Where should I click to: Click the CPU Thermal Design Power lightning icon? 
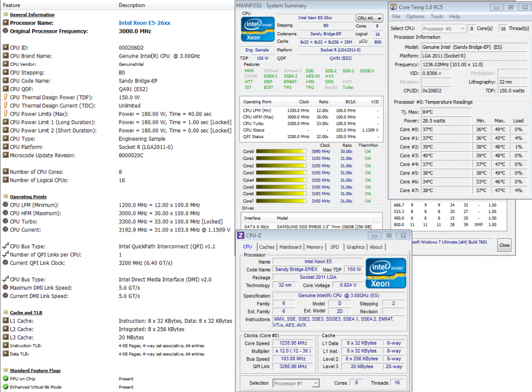[6, 98]
